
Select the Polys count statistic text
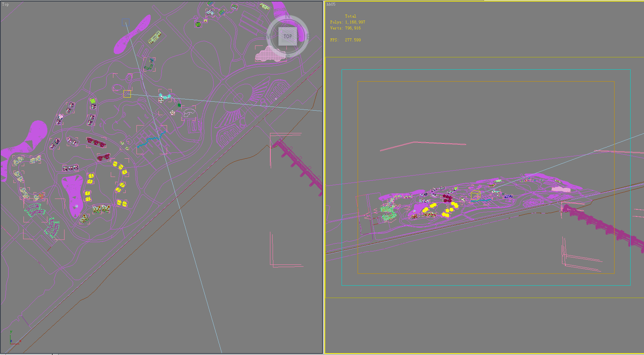pyautogui.click(x=348, y=22)
